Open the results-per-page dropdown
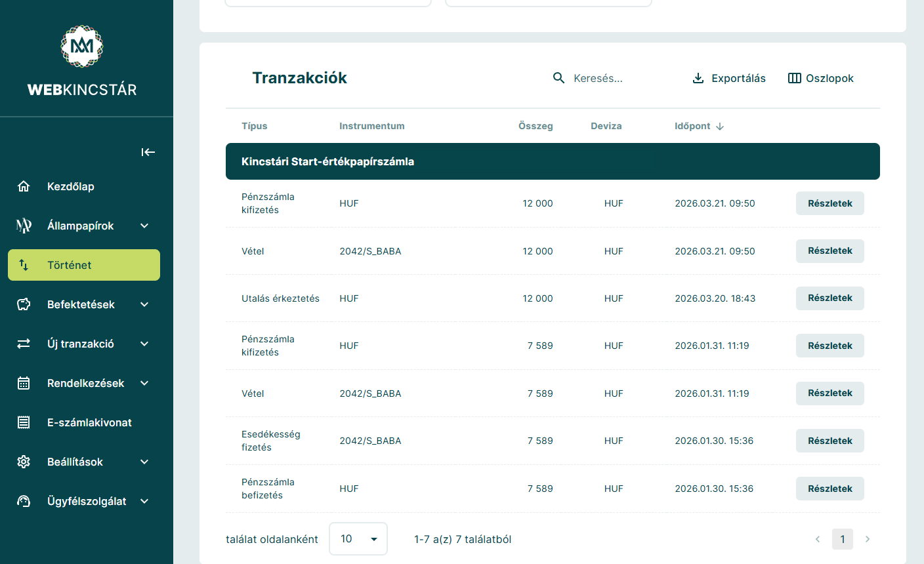The height and width of the screenshot is (564, 924). [x=358, y=539]
